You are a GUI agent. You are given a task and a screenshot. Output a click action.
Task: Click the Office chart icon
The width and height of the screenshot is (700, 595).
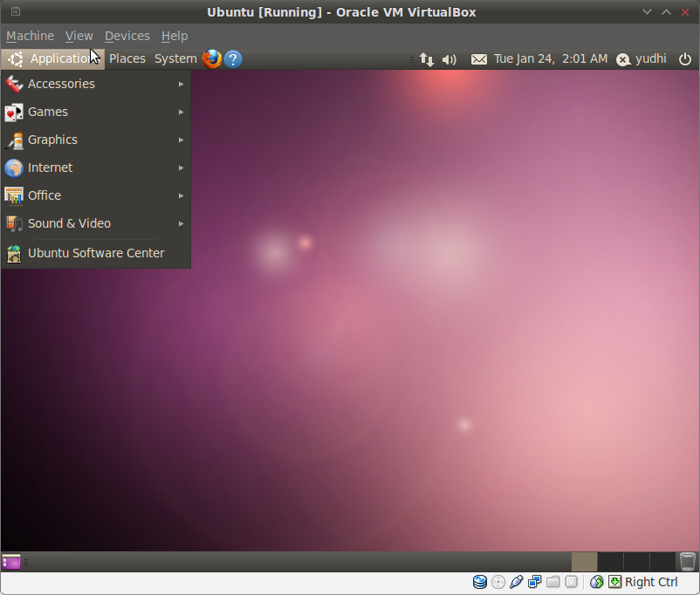coord(14,196)
